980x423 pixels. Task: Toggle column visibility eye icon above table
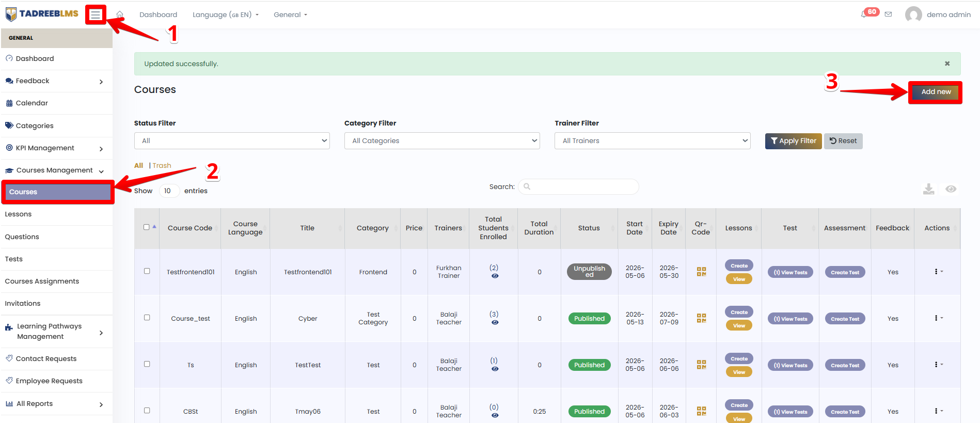click(x=951, y=189)
